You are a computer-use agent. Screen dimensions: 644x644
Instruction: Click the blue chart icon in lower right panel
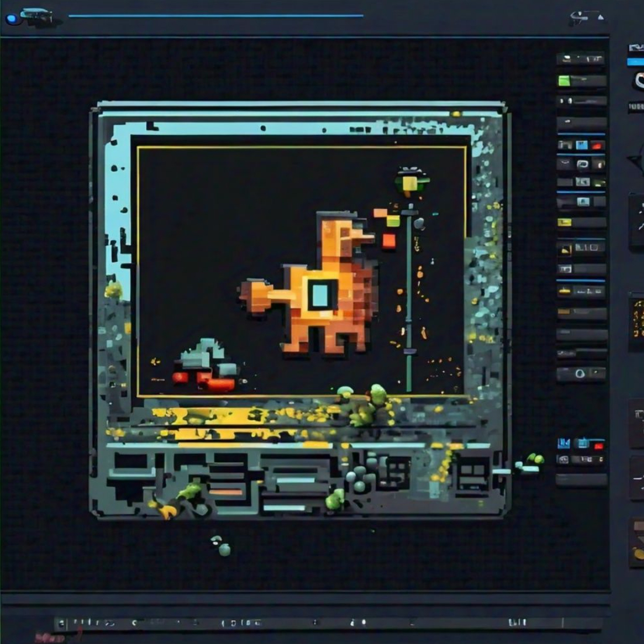pyautogui.click(x=564, y=444)
